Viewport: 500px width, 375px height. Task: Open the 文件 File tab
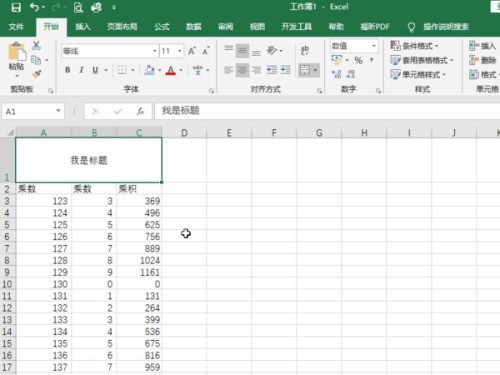click(x=16, y=27)
